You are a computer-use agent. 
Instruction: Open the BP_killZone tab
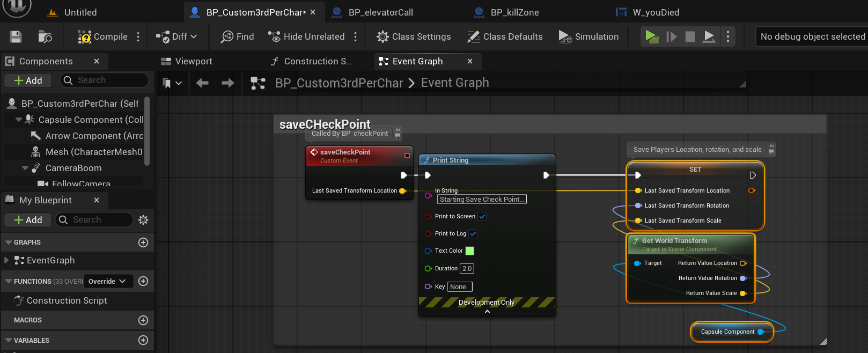514,12
